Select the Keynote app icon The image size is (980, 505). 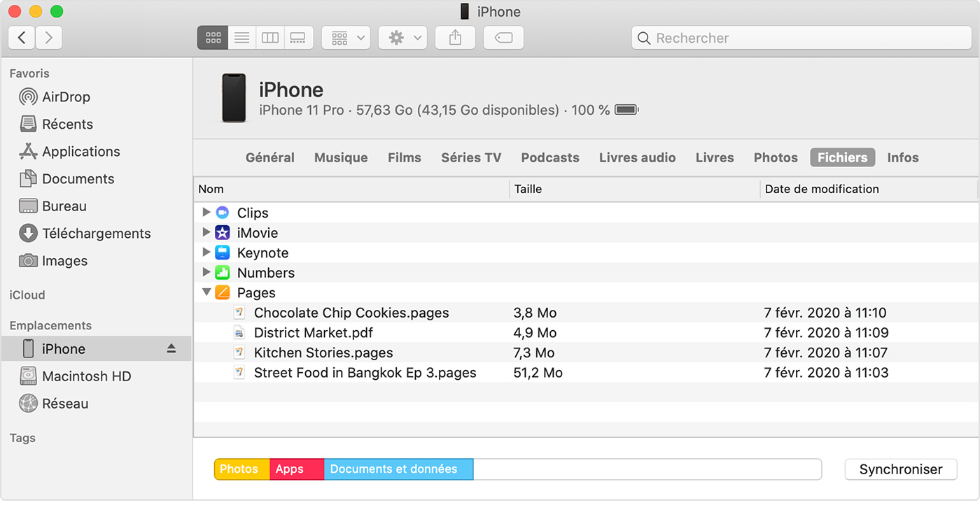click(x=223, y=252)
